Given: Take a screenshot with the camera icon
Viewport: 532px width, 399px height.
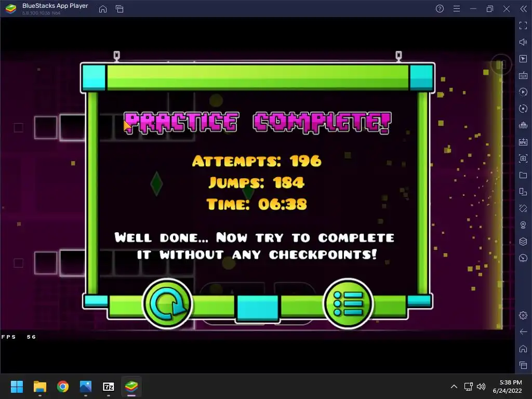Looking at the screenshot, I should coord(523,158).
